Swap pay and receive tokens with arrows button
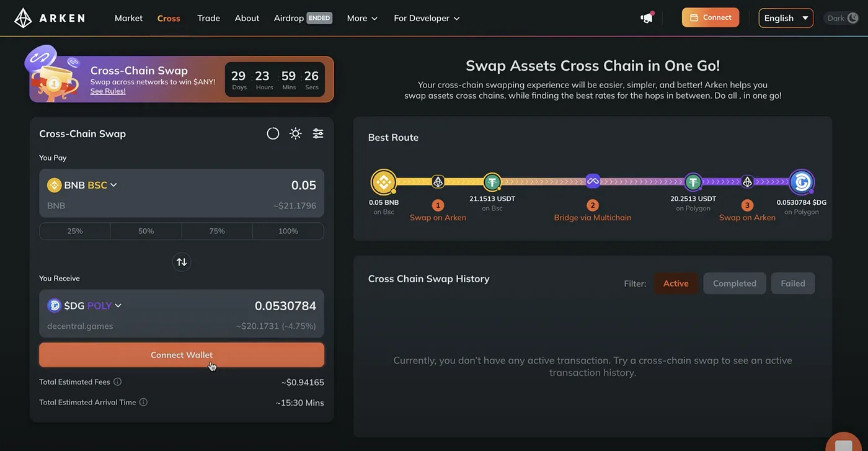 (x=182, y=262)
